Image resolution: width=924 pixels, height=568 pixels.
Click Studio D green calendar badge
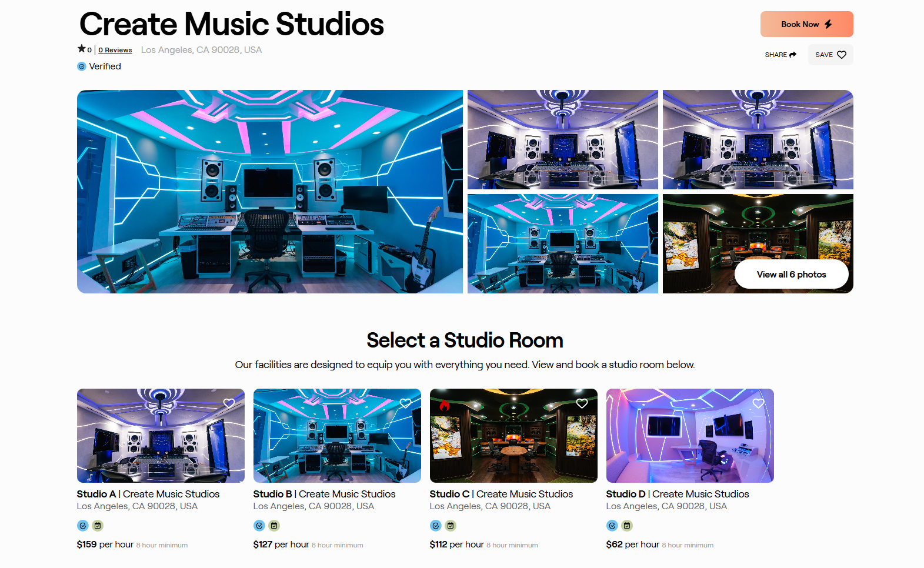pos(627,526)
